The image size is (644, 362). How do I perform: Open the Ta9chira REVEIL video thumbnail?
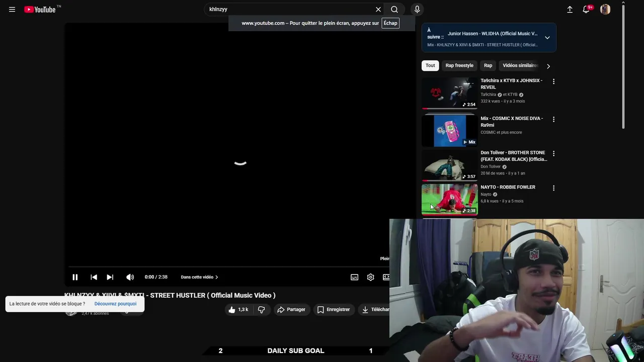coord(449,93)
